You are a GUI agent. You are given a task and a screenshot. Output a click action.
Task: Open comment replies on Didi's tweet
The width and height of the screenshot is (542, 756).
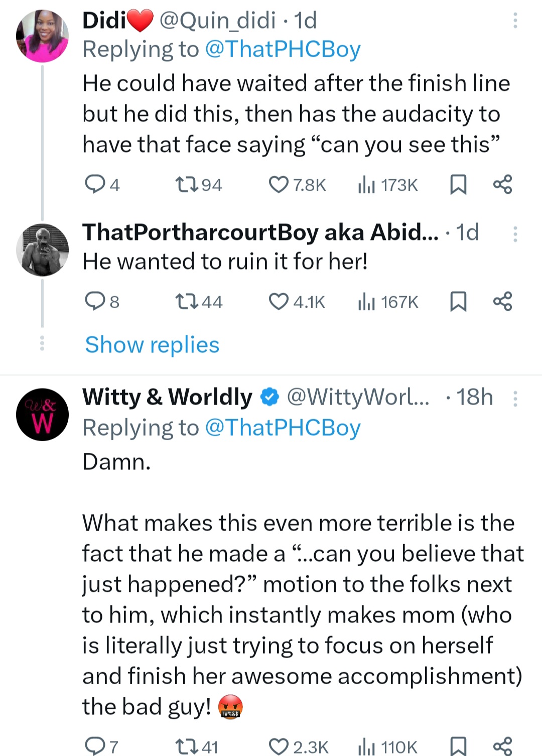coord(94,185)
